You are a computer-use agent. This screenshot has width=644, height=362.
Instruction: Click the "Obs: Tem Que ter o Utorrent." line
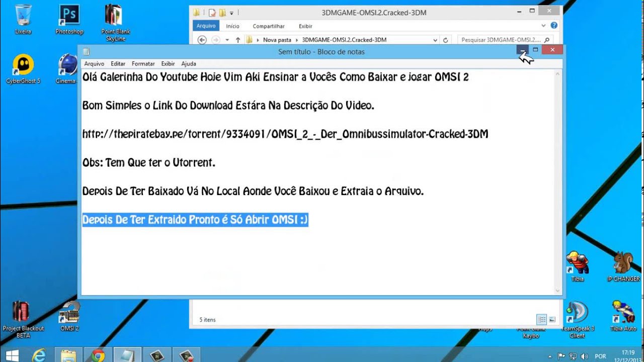coord(149,163)
